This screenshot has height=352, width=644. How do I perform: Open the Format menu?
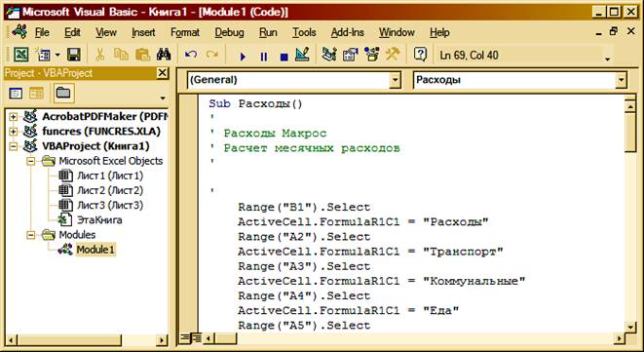pyautogui.click(x=185, y=32)
